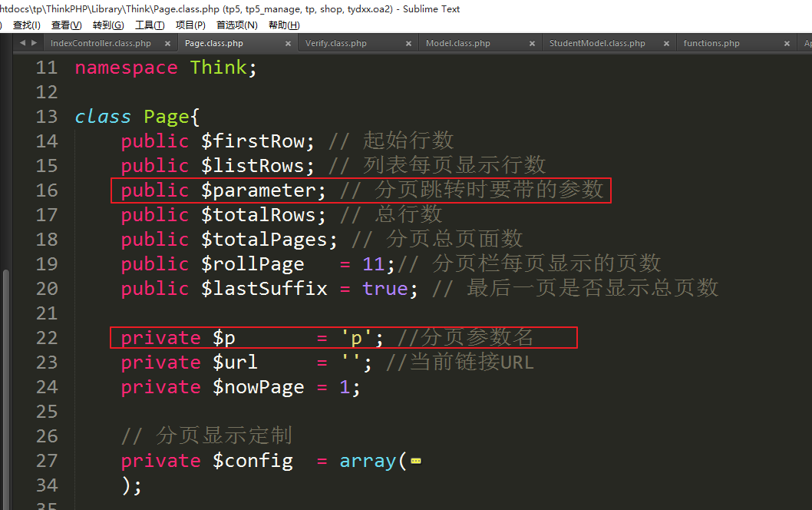Switch to the Verify.class.php tab

point(335,44)
